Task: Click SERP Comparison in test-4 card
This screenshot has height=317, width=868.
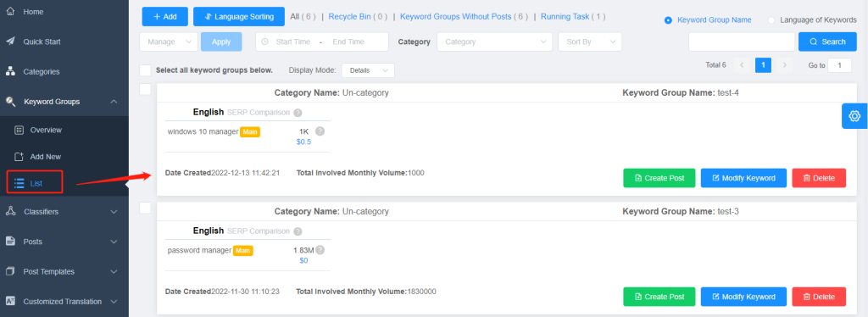Action: click(259, 112)
